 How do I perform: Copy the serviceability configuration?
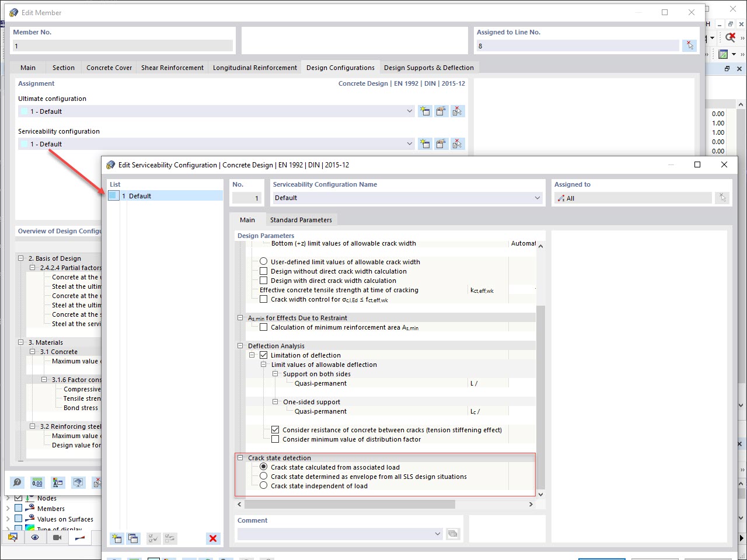tap(441, 143)
